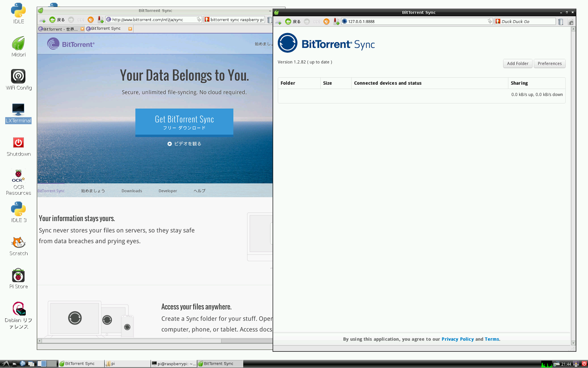Viewport: 588px width, 368px height.
Task: Open Preferences in BitTorrent Sync
Action: click(549, 63)
